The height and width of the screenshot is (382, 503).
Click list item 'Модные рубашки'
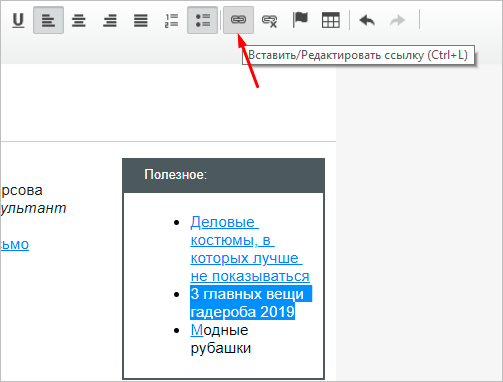point(221,339)
